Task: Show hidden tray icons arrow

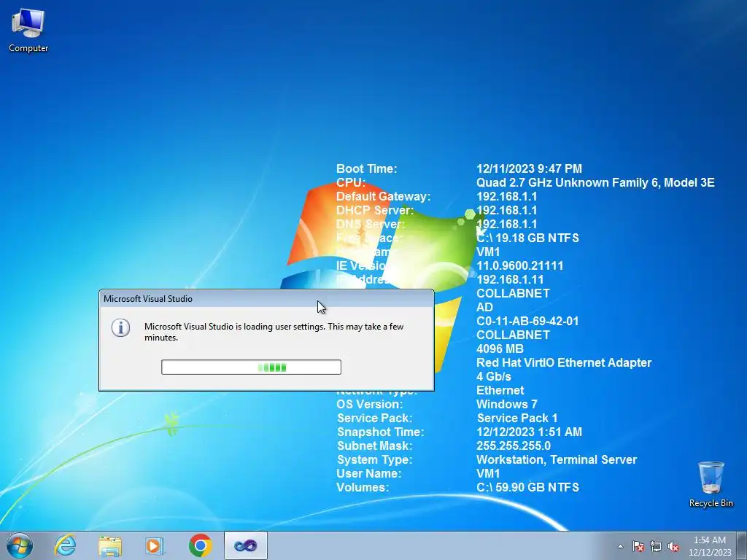Action: click(620, 546)
